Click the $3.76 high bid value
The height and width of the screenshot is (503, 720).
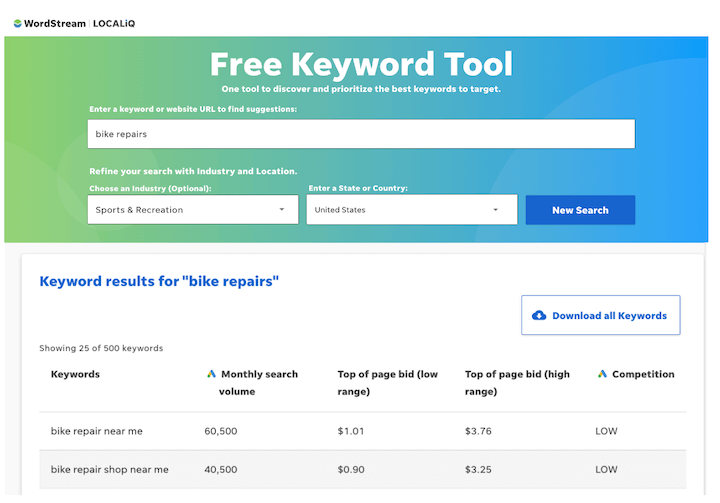[478, 431]
